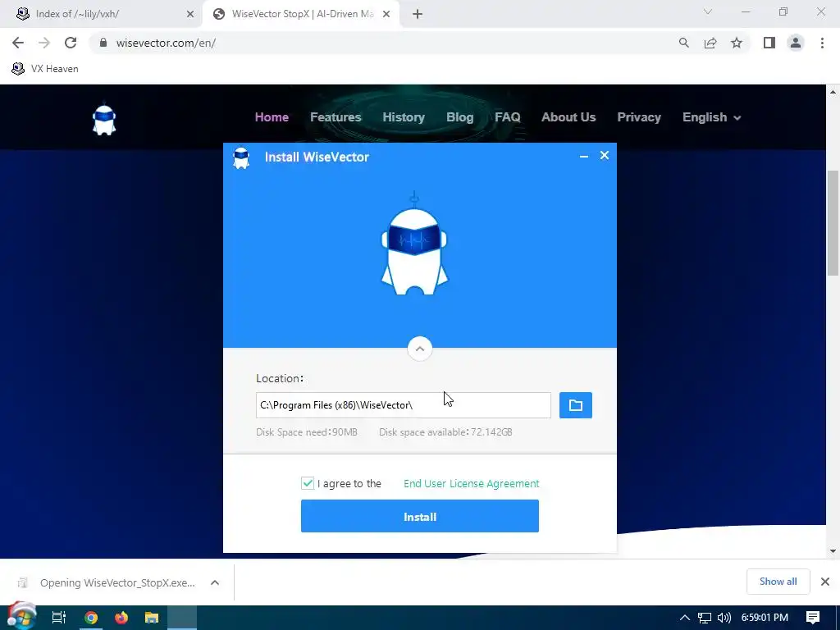Click the WiseVector robot logo in website header
This screenshot has width=840, height=630.
(104, 120)
